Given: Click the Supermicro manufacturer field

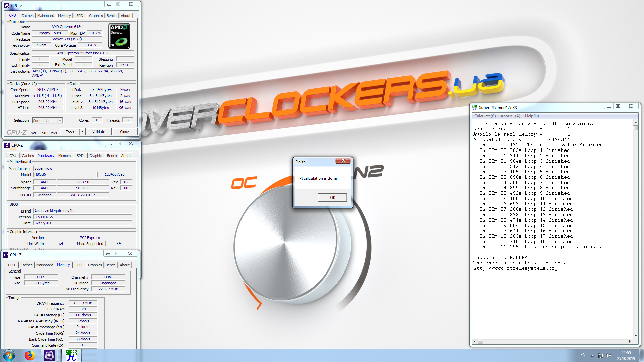Looking at the screenshot, I should click(x=83, y=169).
